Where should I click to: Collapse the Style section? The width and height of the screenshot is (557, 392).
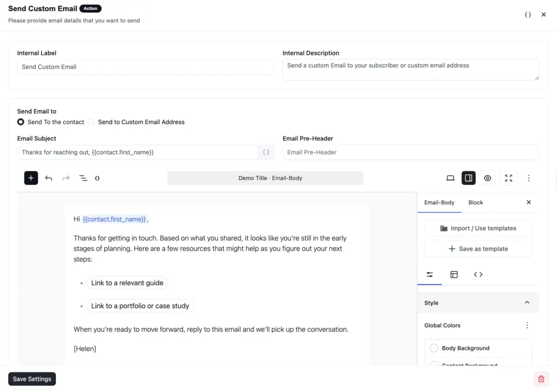pos(527,302)
